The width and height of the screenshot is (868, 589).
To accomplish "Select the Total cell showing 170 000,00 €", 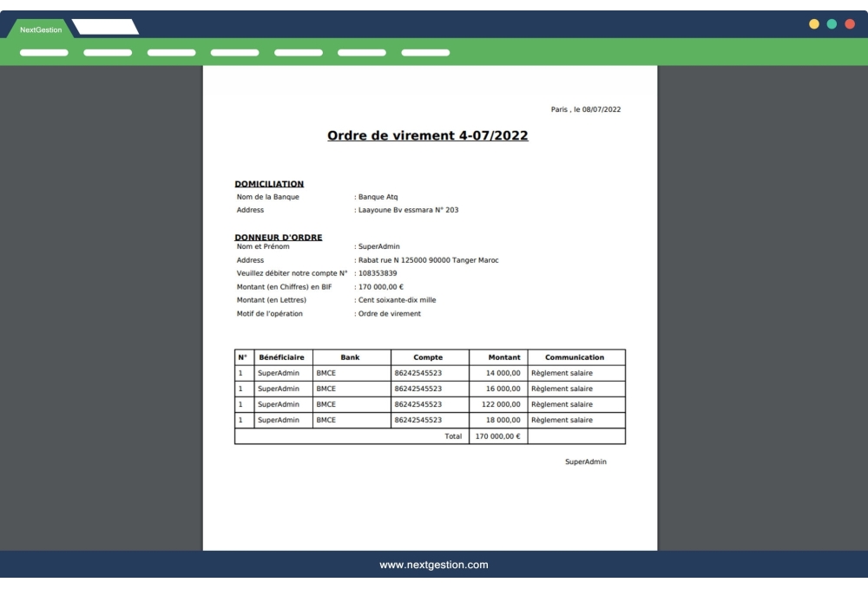I will pos(496,437).
